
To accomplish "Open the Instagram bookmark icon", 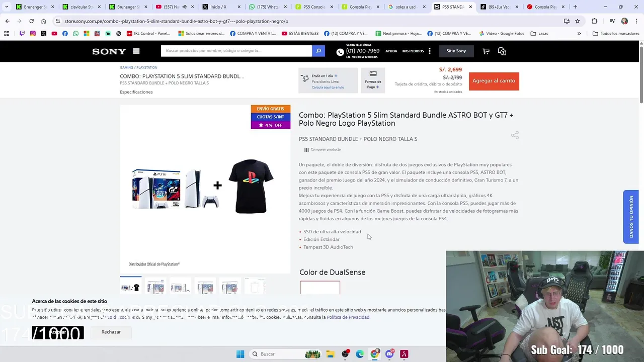I will click(x=33, y=33).
